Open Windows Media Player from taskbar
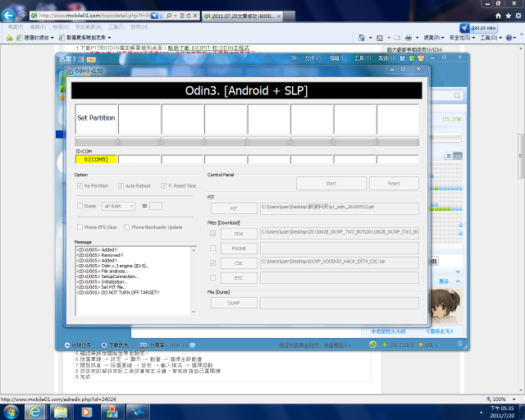Screen dimensions: 525x420 86,412
